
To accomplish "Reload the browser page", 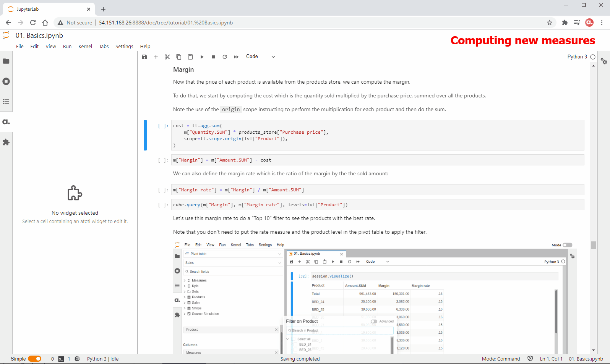I will coord(33,23).
